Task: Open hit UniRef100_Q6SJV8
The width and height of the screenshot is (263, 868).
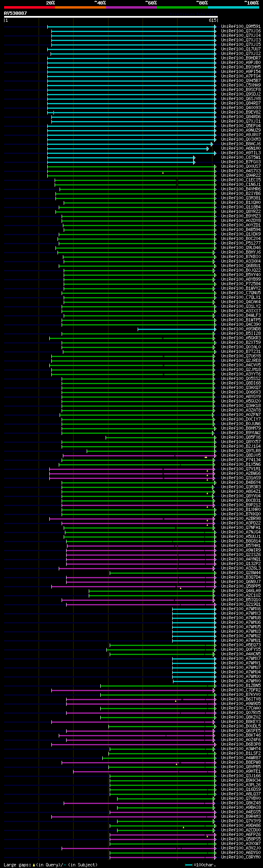Action: [x=241, y=98]
